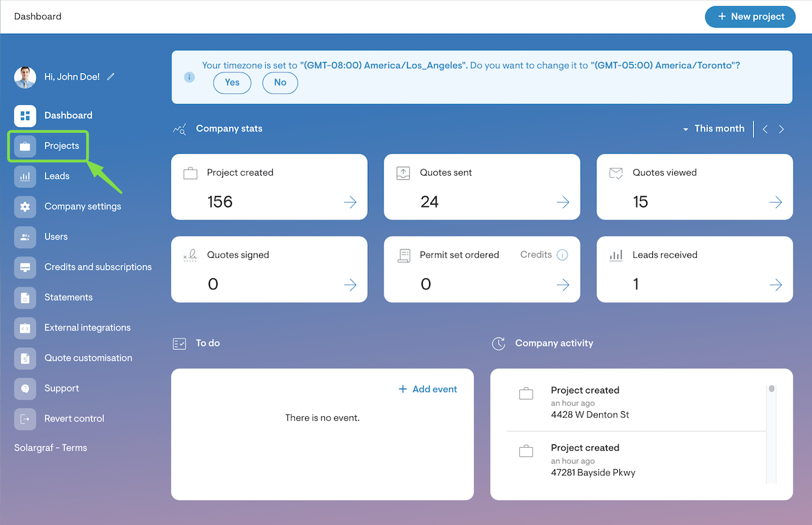
Task: Click the Credits info tooltip icon
Action: 563,254
